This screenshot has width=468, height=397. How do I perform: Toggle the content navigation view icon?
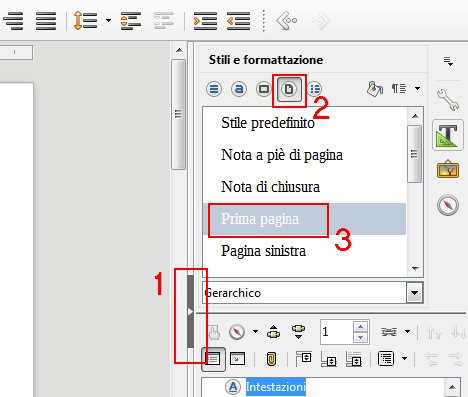(237, 359)
